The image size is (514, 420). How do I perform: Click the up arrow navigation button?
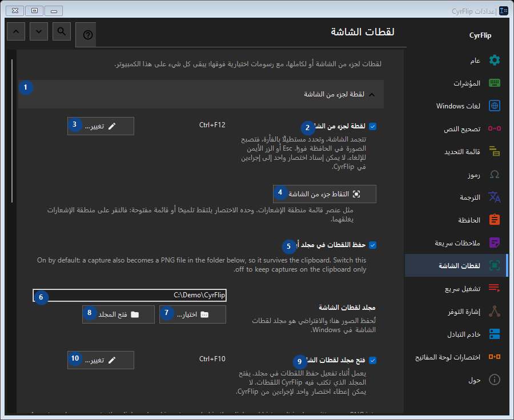pyautogui.click(x=16, y=31)
